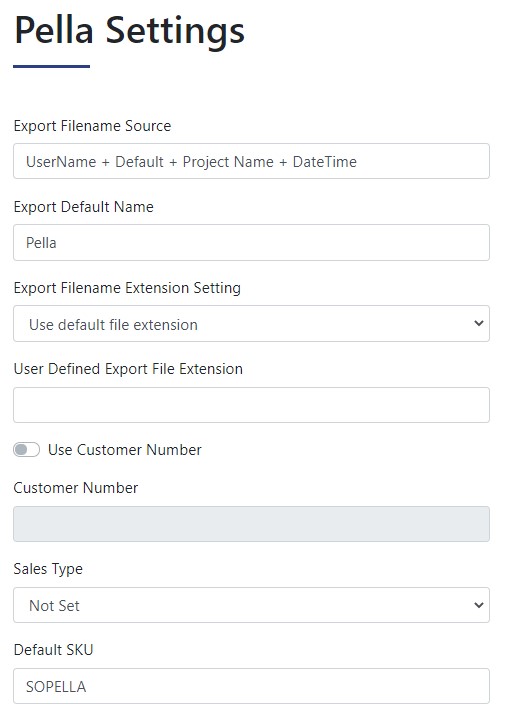515x717 pixels.
Task: Open the Sales Type dropdown showing Not Set
Action: (x=251, y=605)
